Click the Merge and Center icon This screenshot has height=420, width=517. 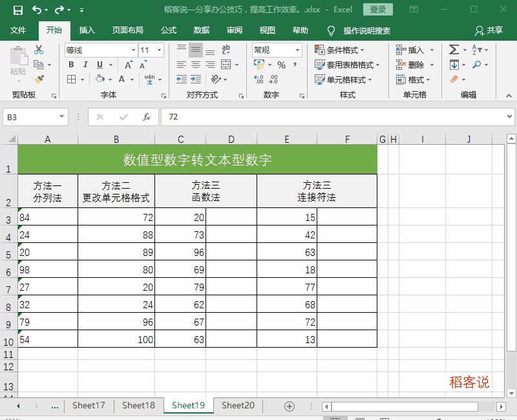coord(226,65)
